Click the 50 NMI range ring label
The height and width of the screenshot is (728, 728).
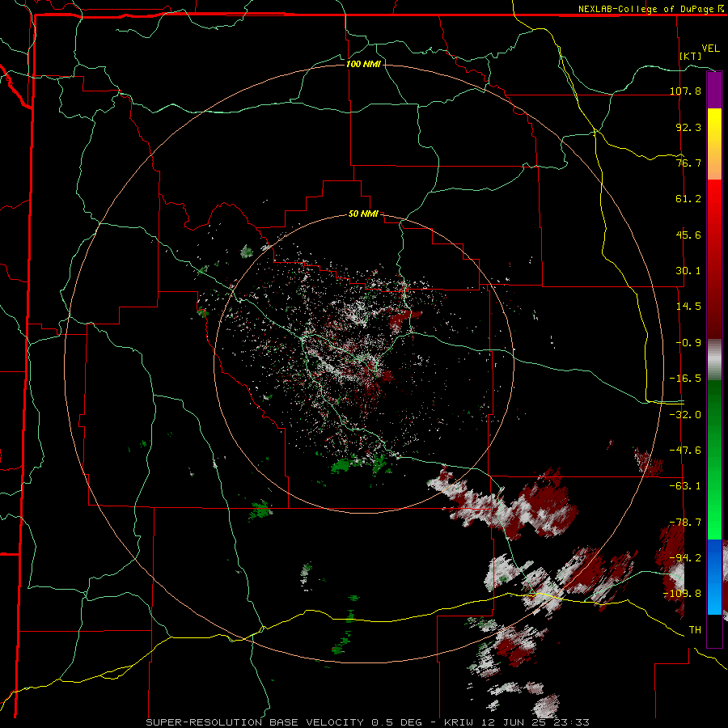click(363, 214)
